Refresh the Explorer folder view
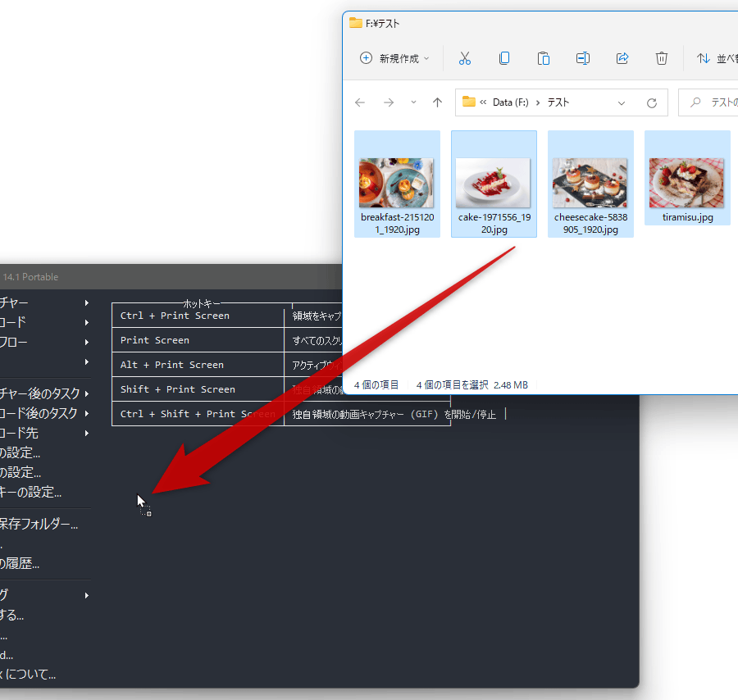Screen dimensions: 738x700 coord(651,103)
